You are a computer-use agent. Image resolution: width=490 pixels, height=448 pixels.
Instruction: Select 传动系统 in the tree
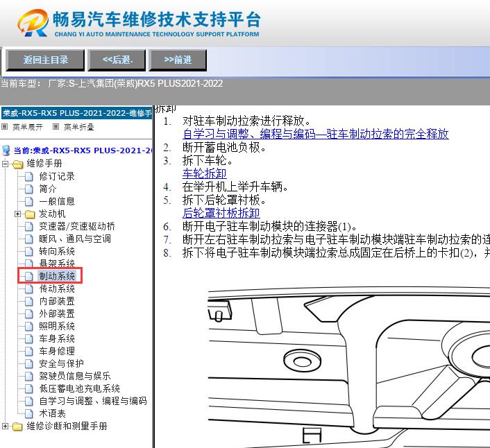(x=57, y=288)
